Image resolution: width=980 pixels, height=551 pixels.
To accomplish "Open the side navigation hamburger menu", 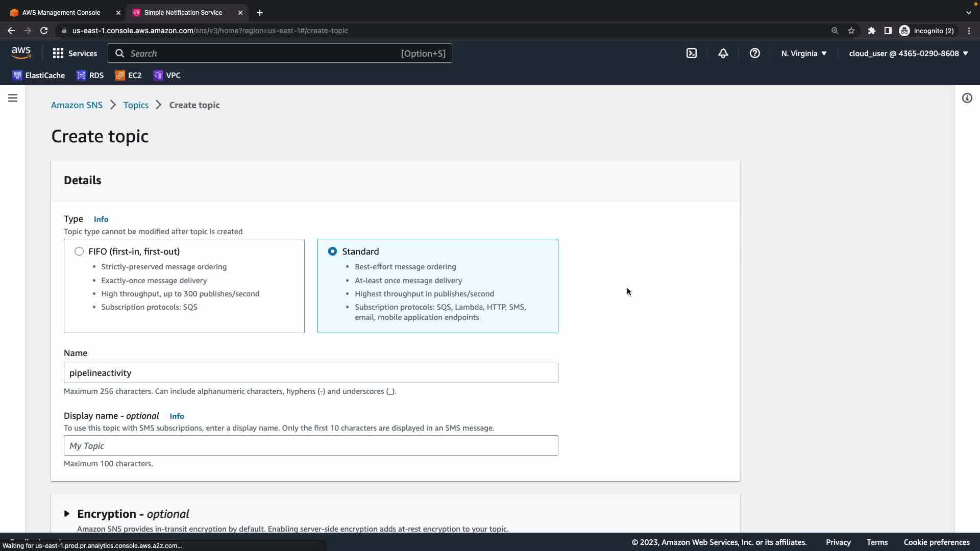I will tap(13, 98).
